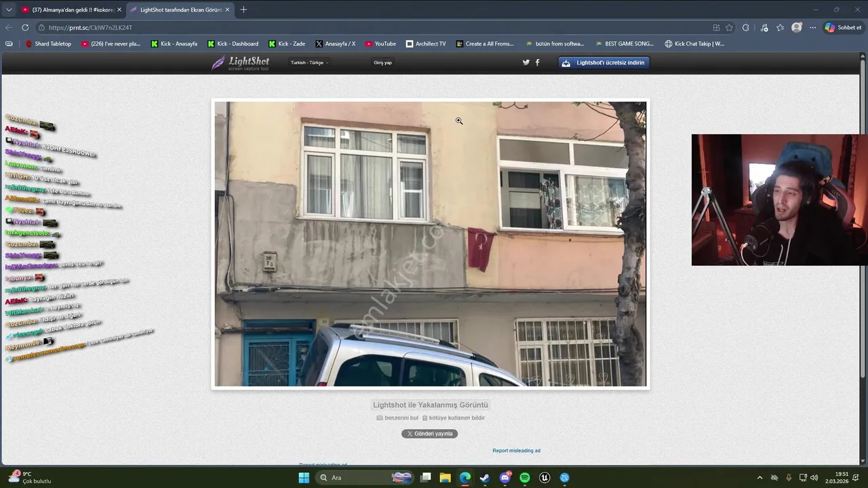
Task: Select the LightShot tarafından Ekran Görüntüsü tab
Action: (x=179, y=9)
